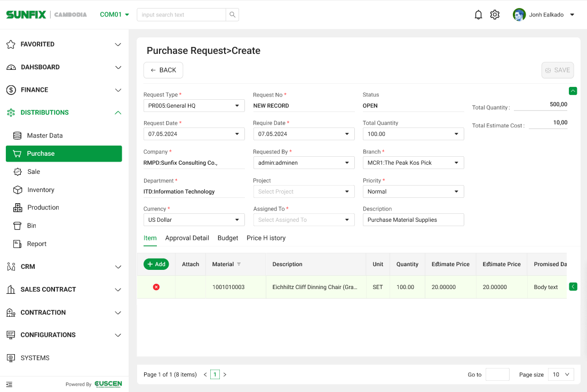Open the Request Type dropdown
The image size is (587, 392).
pos(194,106)
